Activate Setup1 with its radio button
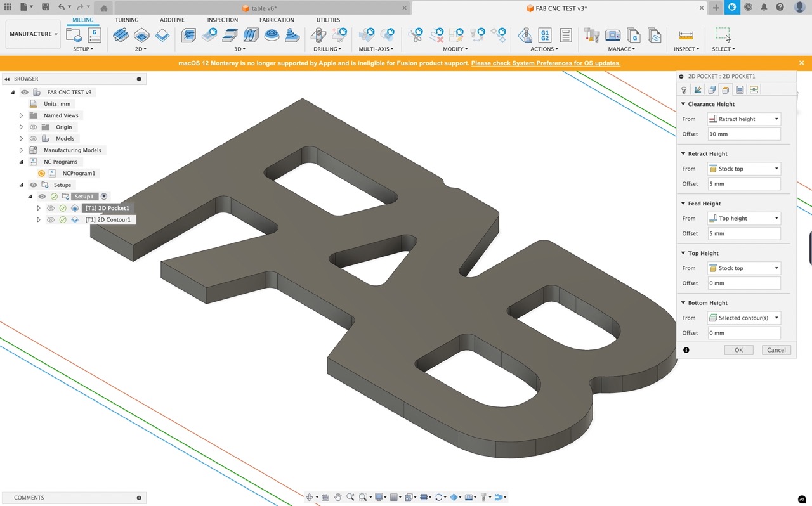This screenshot has height=506, width=812. coord(105,197)
